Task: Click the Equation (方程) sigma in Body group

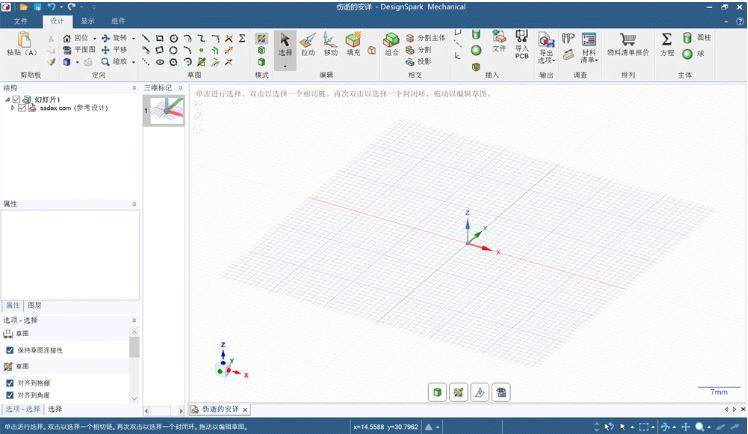Action: [667, 44]
